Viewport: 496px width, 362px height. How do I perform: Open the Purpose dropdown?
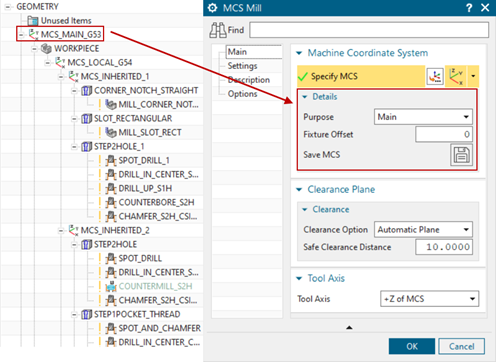423,117
